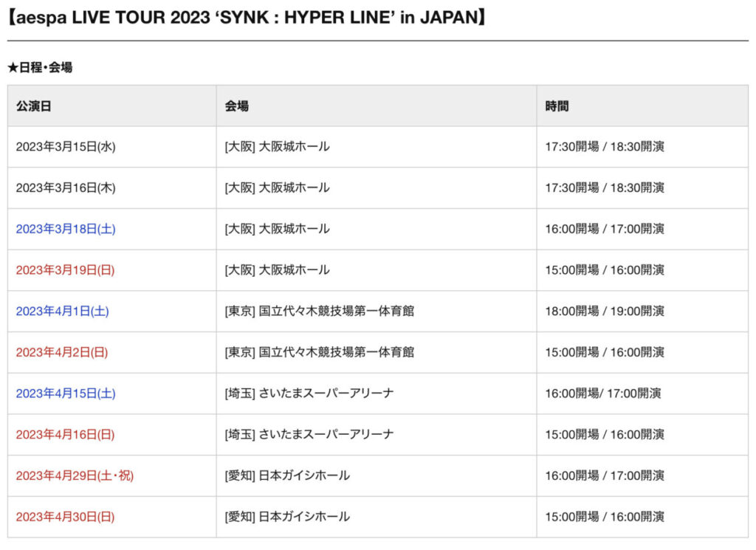Viewport: 756px width, 550px height.
Task: Click the blue 2023年3月18日(土) date
Action: click(66, 229)
